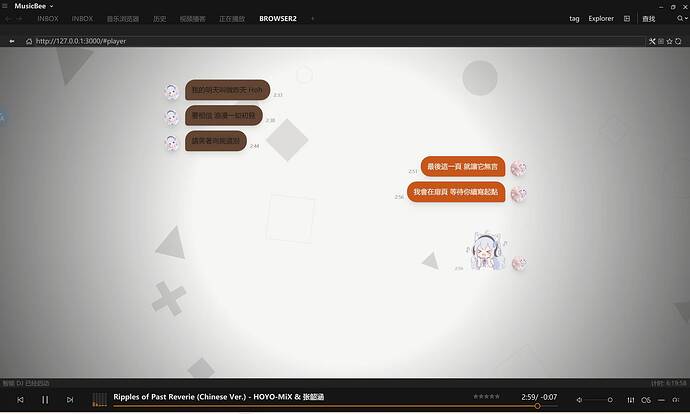The height and width of the screenshot is (414, 690).
Task: Click the time counter at status bar right
Action: tap(668, 383)
